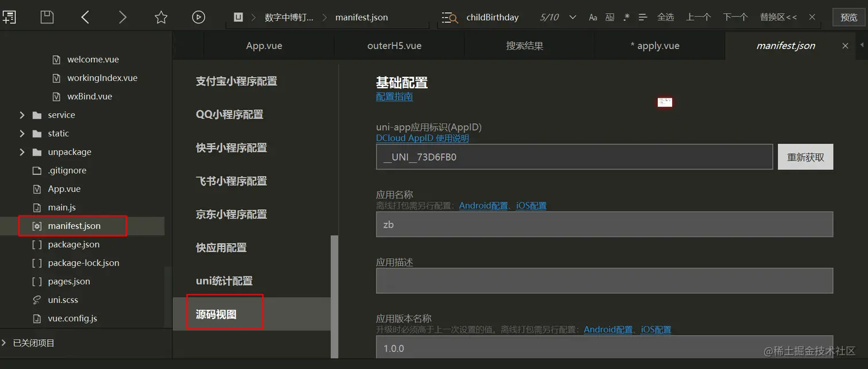
Task: Expand the unpackage folder chevron
Action: pos(22,152)
